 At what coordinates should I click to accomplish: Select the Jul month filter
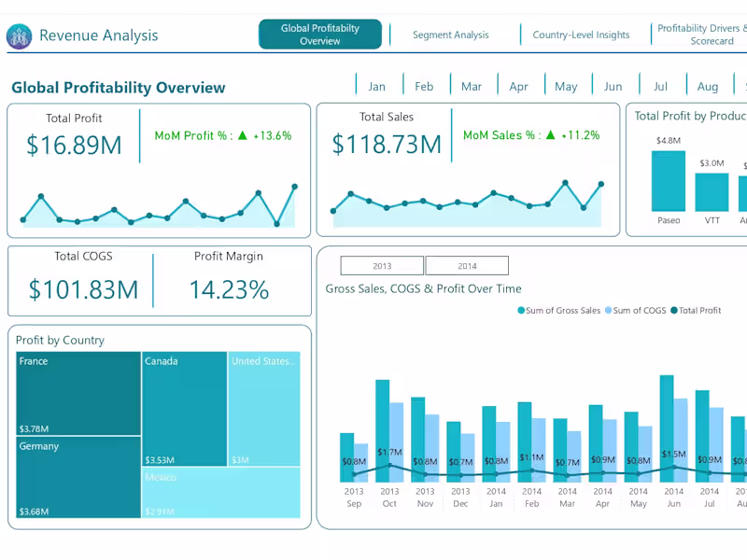(x=660, y=85)
